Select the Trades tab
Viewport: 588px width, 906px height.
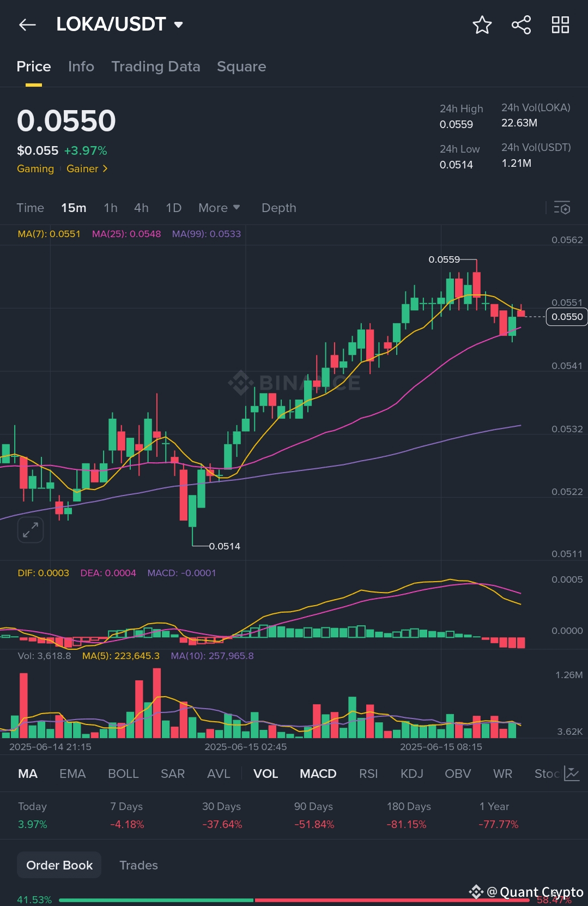coord(138,865)
